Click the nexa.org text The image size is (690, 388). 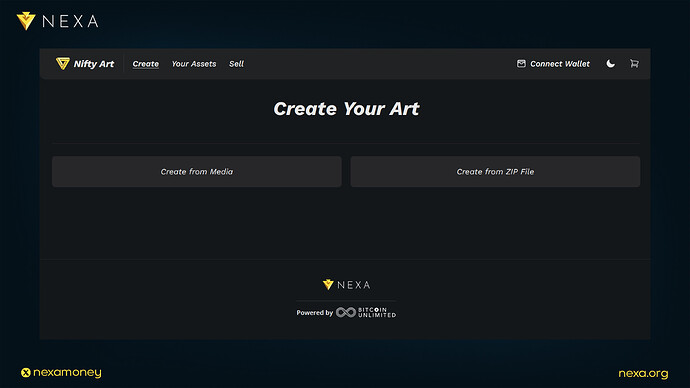(643, 373)
